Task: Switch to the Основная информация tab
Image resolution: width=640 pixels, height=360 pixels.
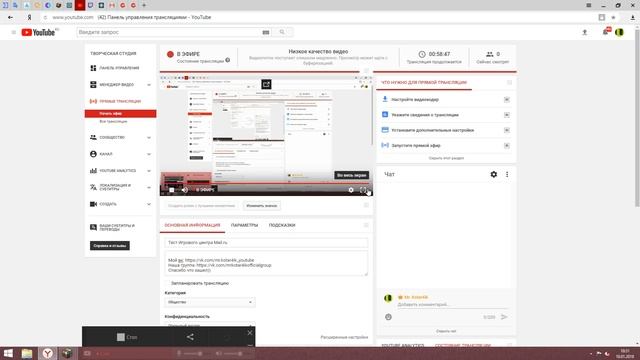Action: pos(192,225)
